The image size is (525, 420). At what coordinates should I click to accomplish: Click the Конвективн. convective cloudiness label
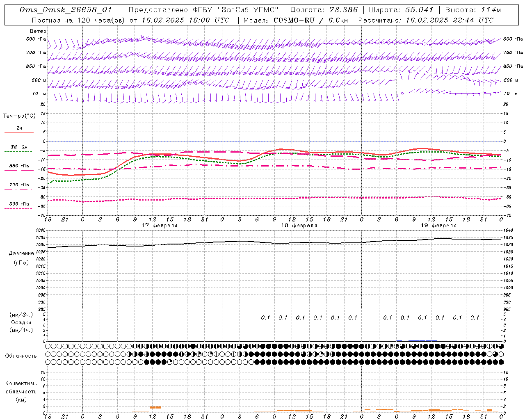[21, 383]
